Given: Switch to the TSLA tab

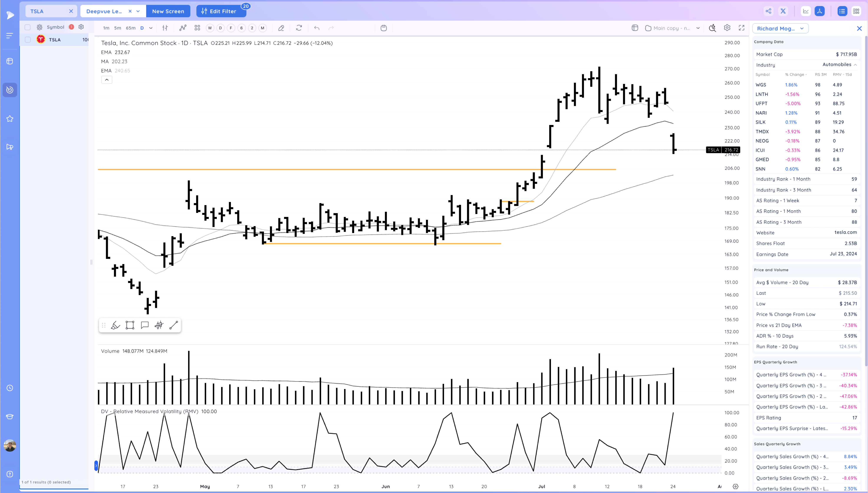Looking at the screenshot, I should (37, 11).
